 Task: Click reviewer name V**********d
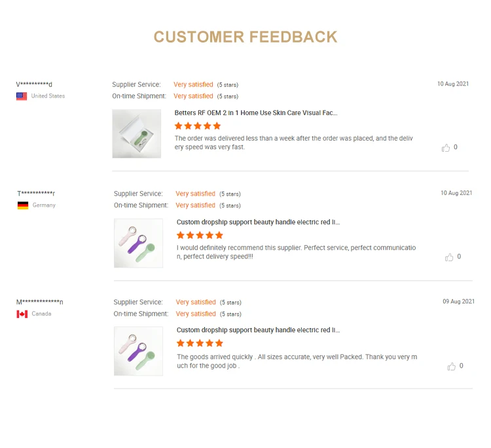click(x=34, y=84)
